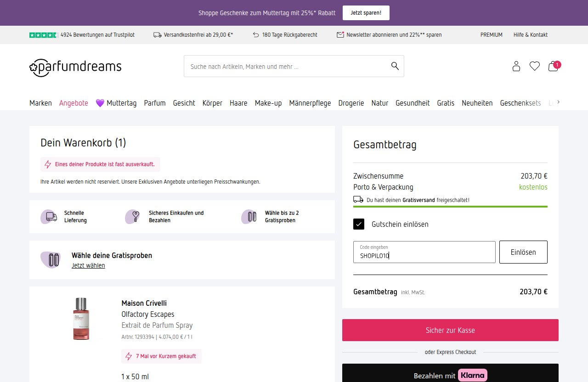Screen dimensions: 588x382
Task: Open the Neuheiten category
Action: (x=477, y=103)
